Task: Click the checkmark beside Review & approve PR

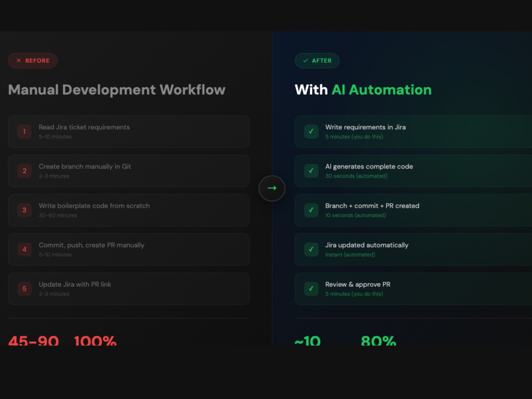Action: (x=311, y=289)
